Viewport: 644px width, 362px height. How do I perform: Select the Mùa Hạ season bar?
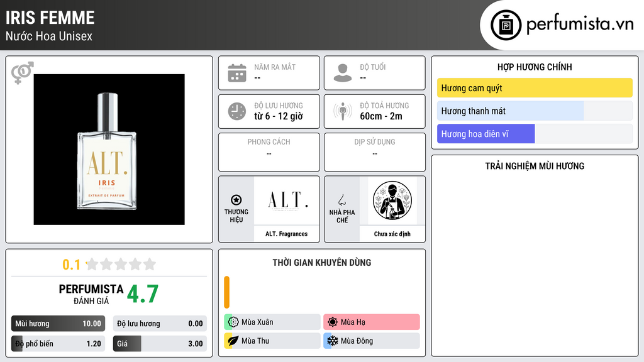372,322
